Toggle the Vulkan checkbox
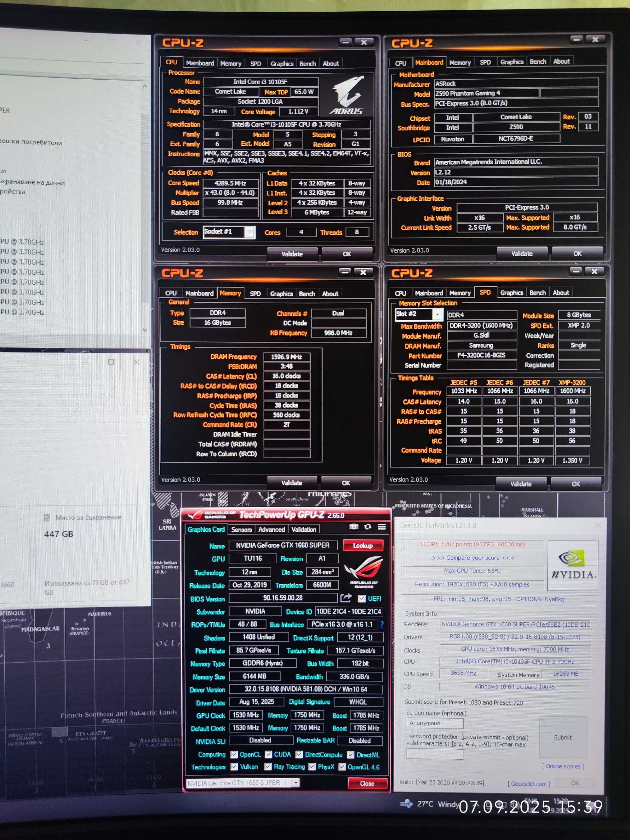Screen dimensions: 630x840 pyautogui.click(x=234, y=767)
